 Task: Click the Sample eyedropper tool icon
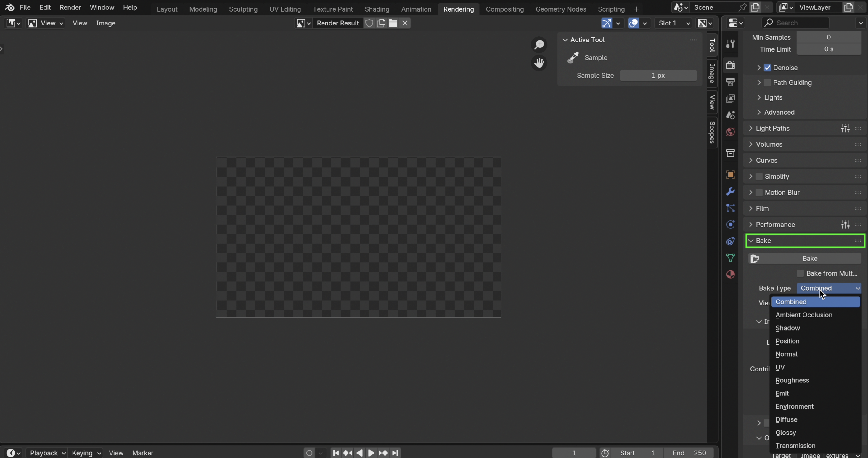573,58
